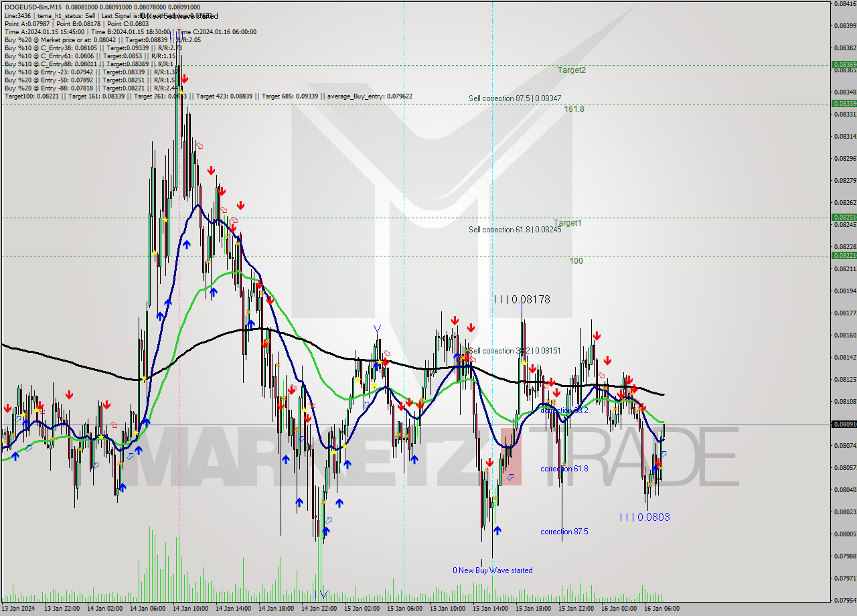The image size is (857, 616).
Task: Click the green 0.08251 price tag
Action: tap(844, 217)
